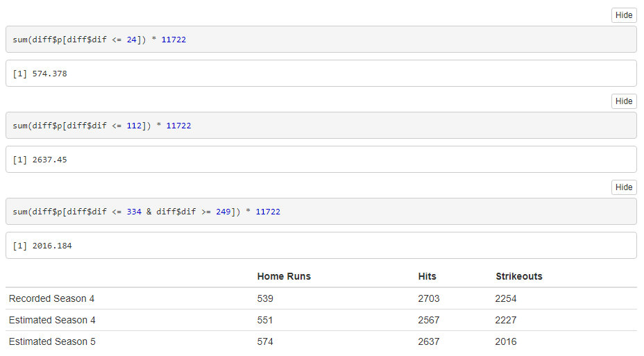Image resolution: width=644 pixels, height=356 pixels.
Task: Click the Home Runs column header
Action: click(284, 276)
